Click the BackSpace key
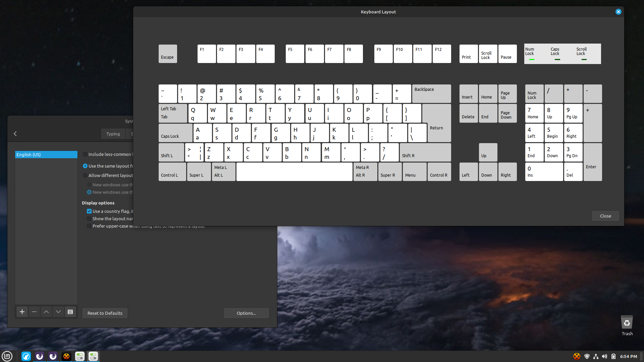The width and height of the screenshot is (644, 362). [432, 94]
